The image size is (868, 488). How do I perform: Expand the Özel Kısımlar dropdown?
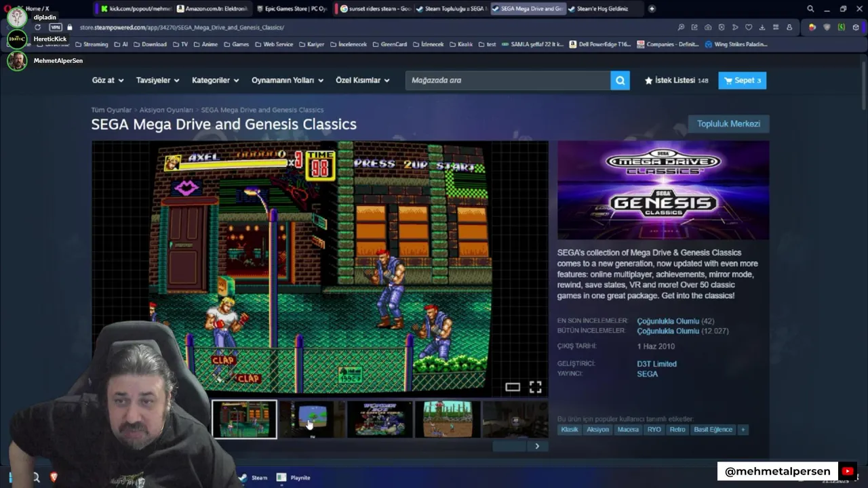362,80
